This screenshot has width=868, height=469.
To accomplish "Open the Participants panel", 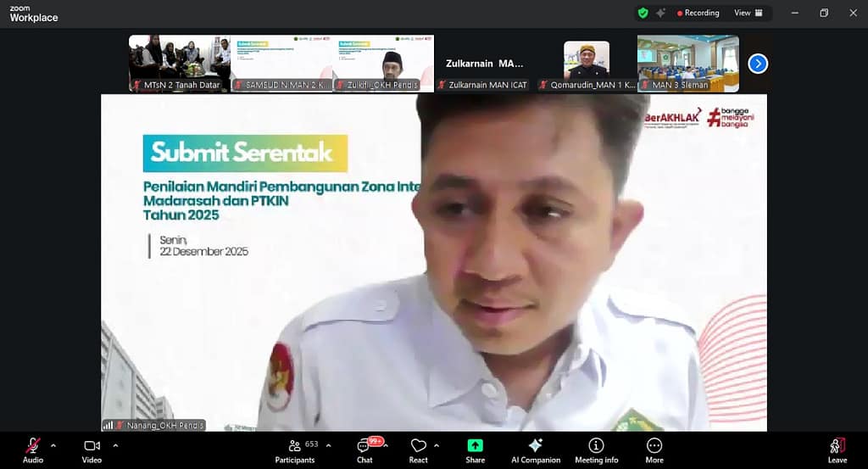I will [295, 449].
